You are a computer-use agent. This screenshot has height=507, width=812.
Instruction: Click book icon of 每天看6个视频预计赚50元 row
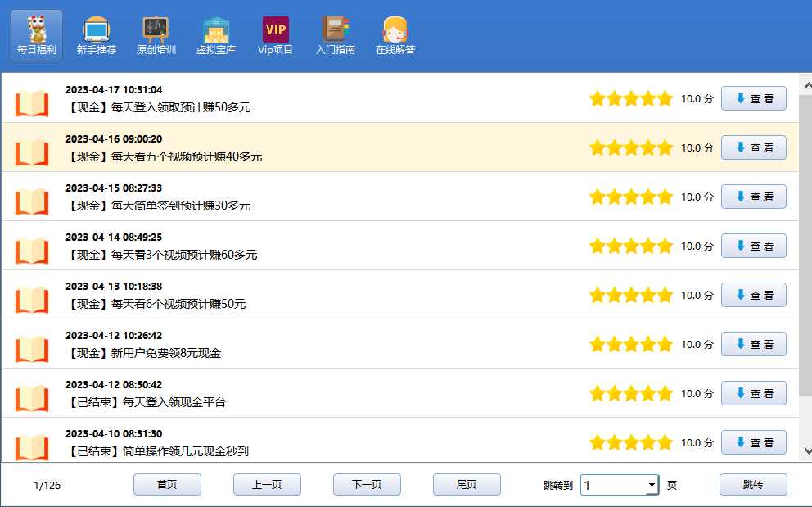pos(32,300)
